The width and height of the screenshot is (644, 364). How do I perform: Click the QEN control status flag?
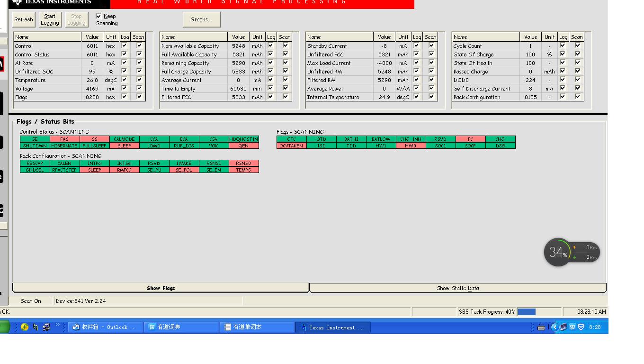[244, 146]
